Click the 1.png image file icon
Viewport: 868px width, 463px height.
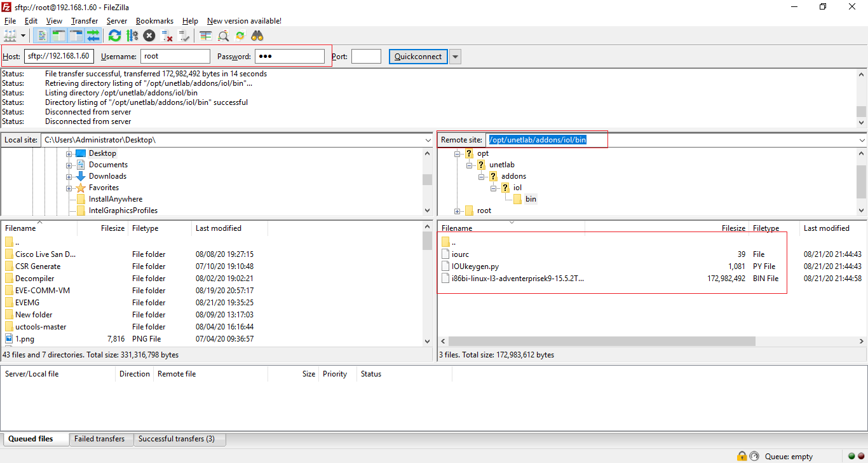(x=9, y=339)
